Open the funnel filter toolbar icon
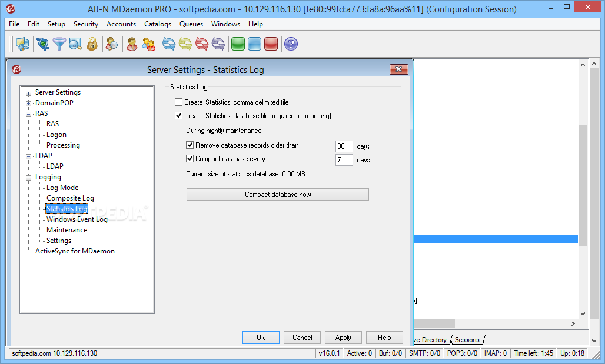605x364 pixels. [59, 44]
